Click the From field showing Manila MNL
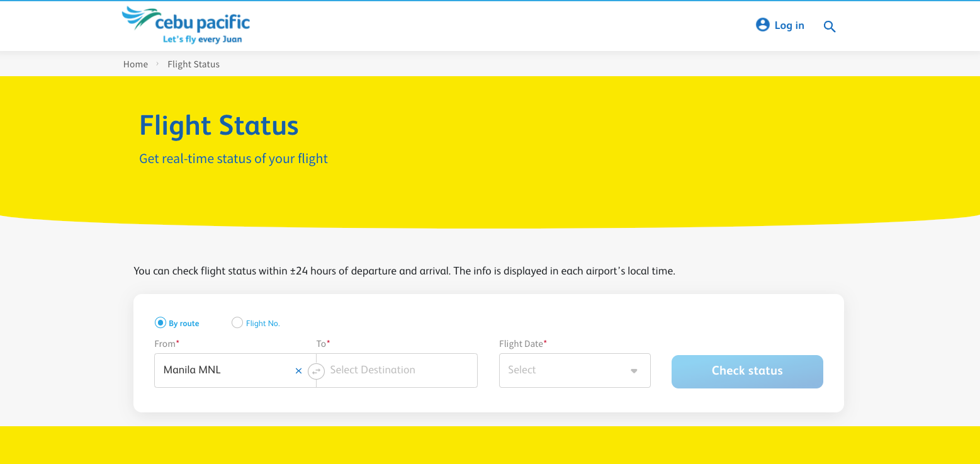 235,370
